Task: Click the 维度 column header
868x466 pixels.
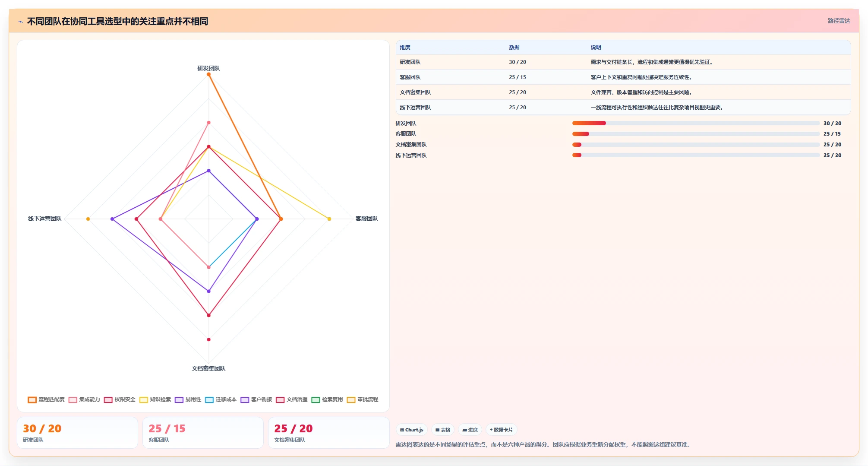Action: [405, 48]
